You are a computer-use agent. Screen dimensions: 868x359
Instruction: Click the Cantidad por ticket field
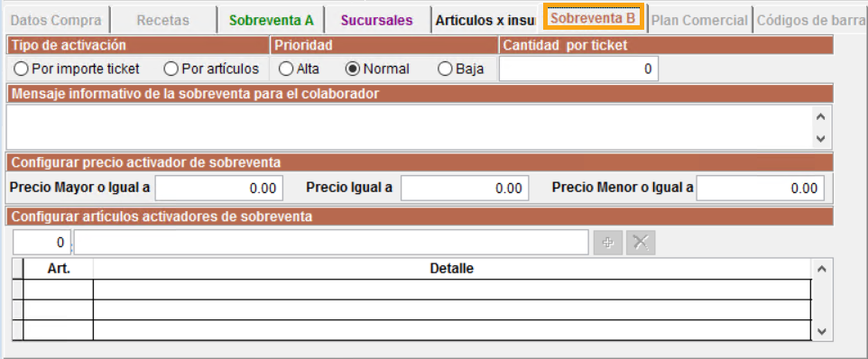click(578, 69)
